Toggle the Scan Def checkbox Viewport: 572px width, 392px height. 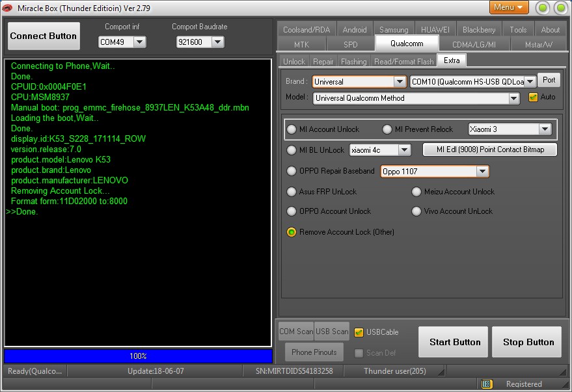pos(359,353)
